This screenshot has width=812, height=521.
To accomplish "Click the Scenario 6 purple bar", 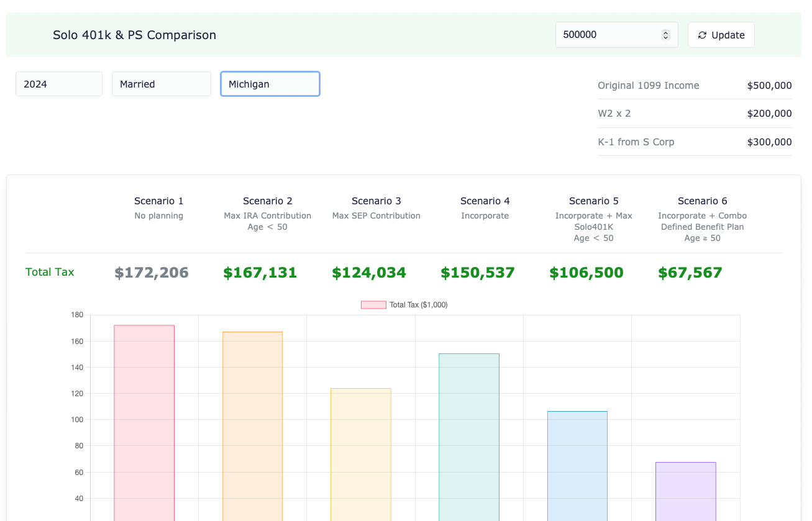I will [686, 491].
